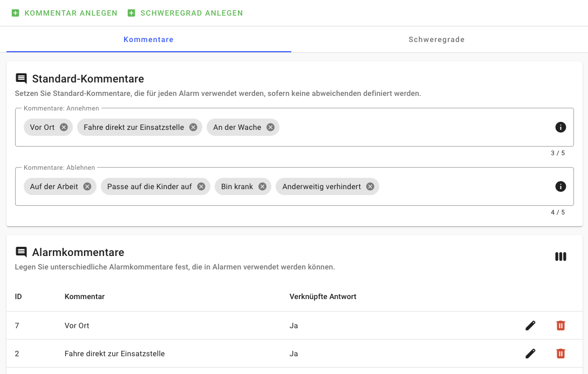
Task: Show info for Kommentare Annehmen field
Action: tap(560, 127)
